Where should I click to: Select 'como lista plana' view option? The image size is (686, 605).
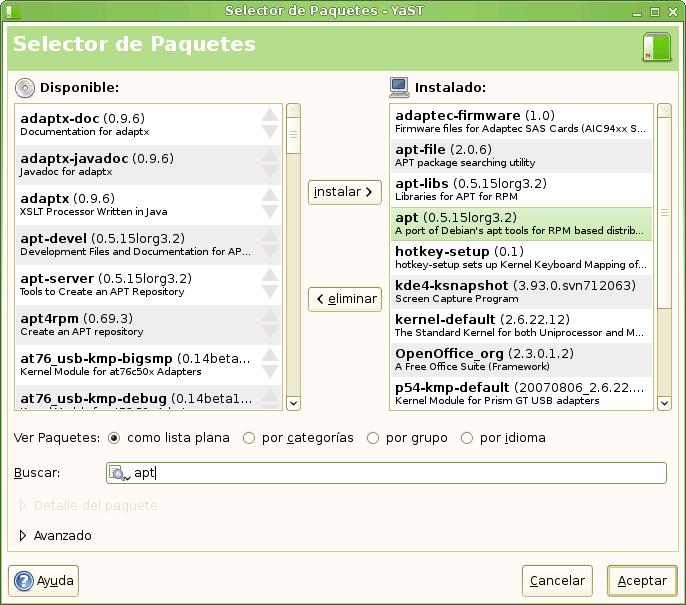[x=114, y=438]
